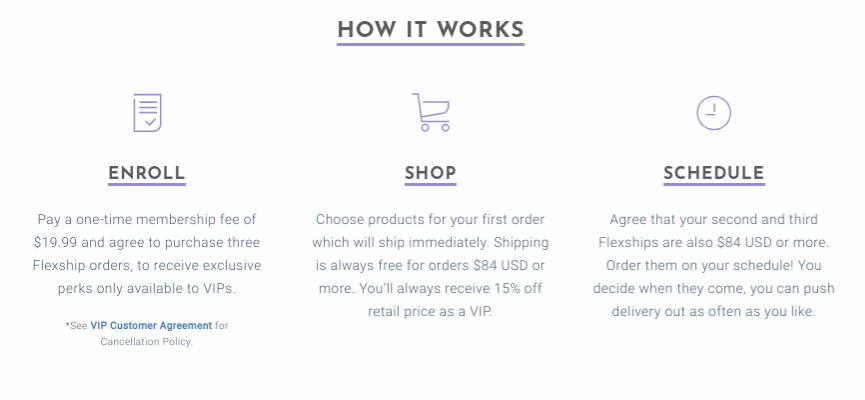The width and height of the screenshot is (865, 400).
Task: Click the SHOP section heading
Action: tap(430, 173)
